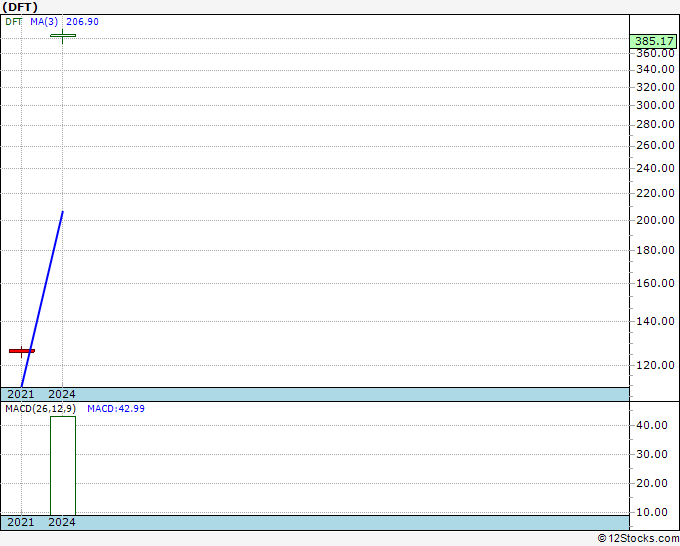Select the DFT legend label

click(x=13, y=22)
